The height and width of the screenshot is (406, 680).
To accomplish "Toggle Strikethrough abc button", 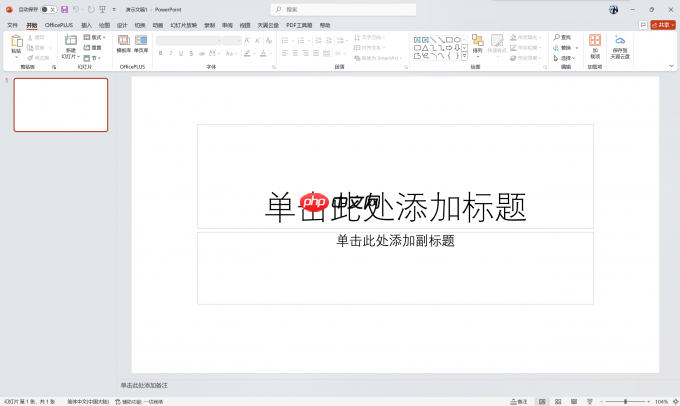I will click(202, 53).
